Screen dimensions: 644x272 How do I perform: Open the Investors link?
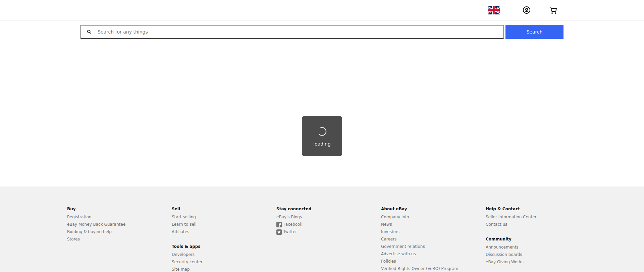click(x=390, y=232)
